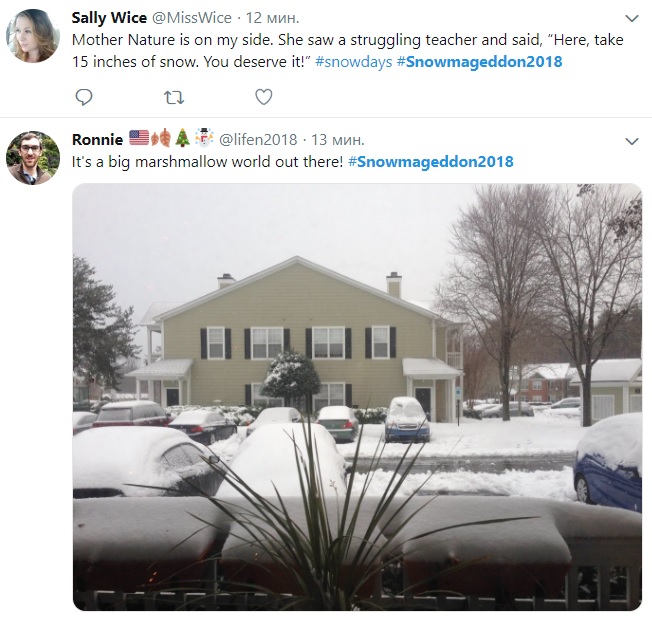Click the Christmas tree emoji in Ronnie's name

[182, 138]
